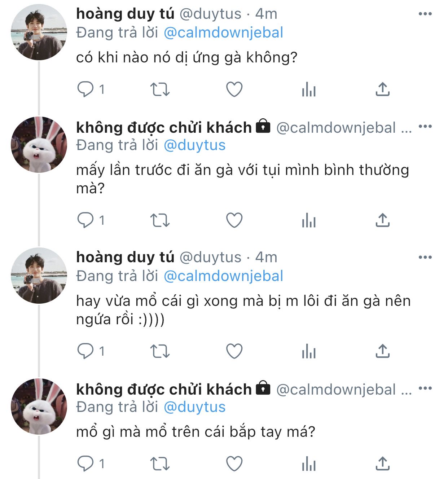Screen dimensions: 448x479
Task: Open the @calmdownjebal mention link in first tweet
Action: point(223,33)
